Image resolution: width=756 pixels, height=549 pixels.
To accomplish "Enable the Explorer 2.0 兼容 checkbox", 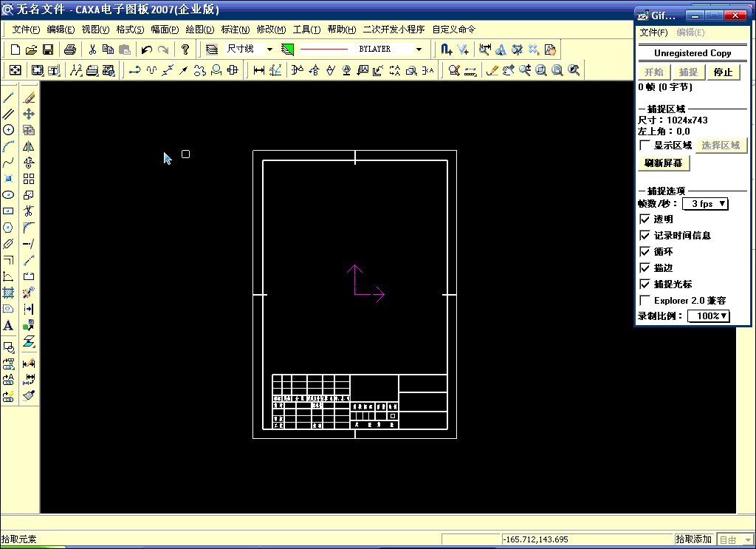I will tap(645, 300).
